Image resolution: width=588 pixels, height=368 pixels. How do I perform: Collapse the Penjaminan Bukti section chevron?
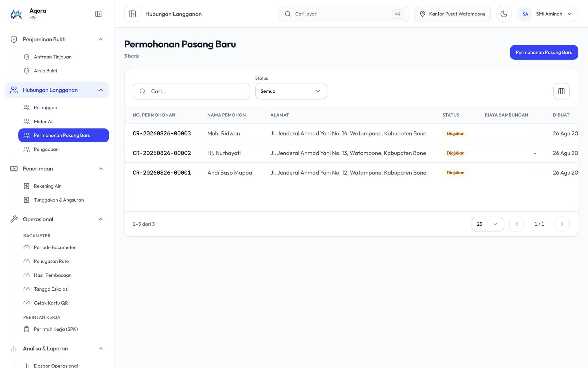coord(101,39)
